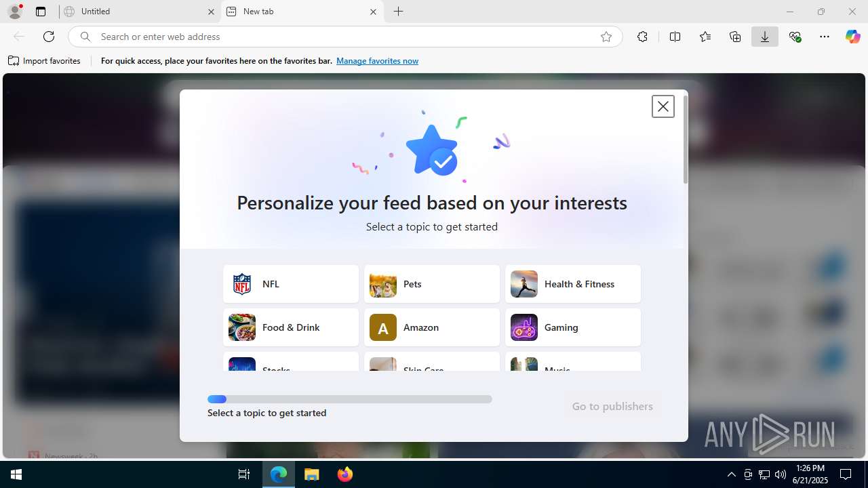Open the profile avatar menu
The image size is (868, 488).
click(15, 12)
